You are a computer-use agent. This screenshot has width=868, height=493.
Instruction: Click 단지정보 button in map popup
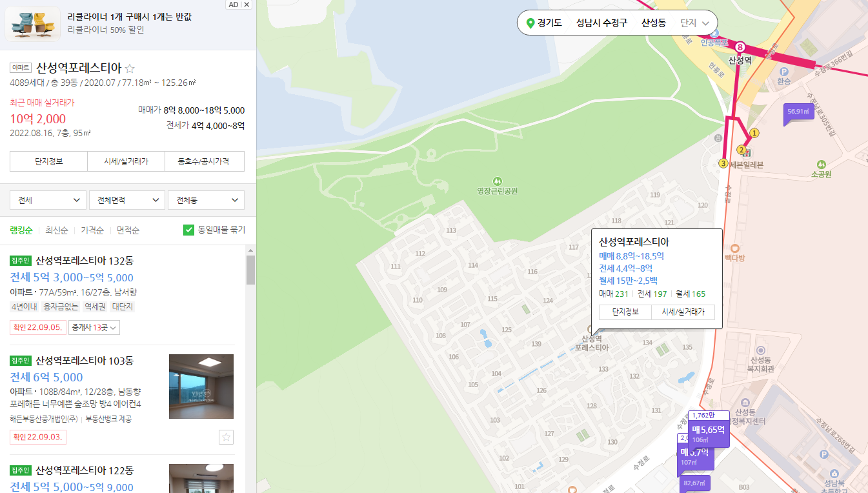[625, 312]
